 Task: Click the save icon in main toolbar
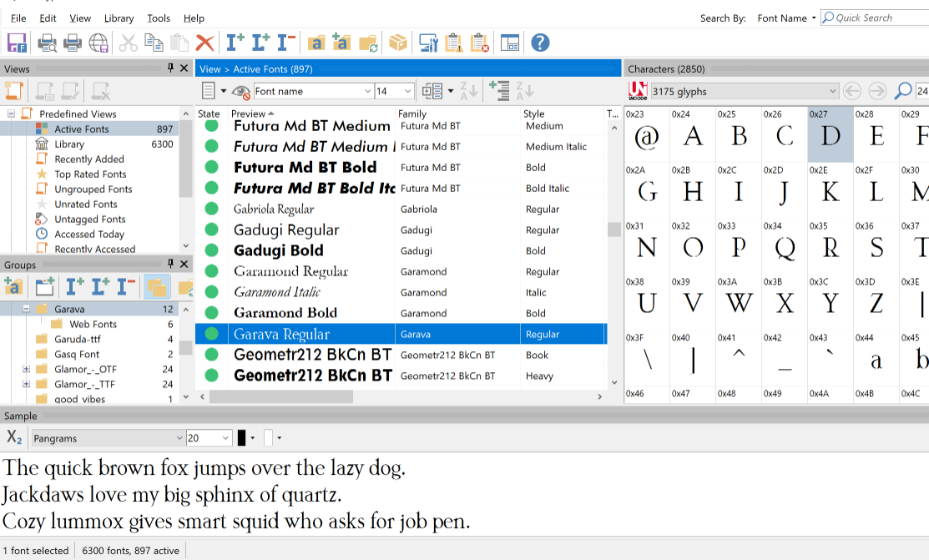(18, 43)
